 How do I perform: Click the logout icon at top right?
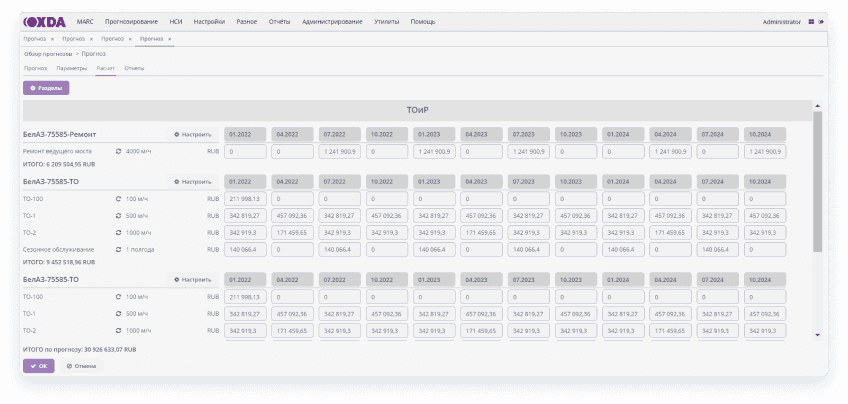point(821,22)
